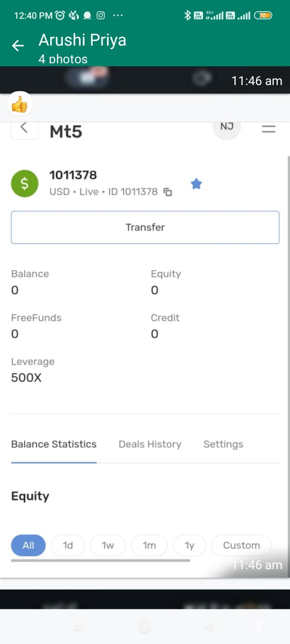Tap the thumbs-up emoji reaction

tap(20, 104)
